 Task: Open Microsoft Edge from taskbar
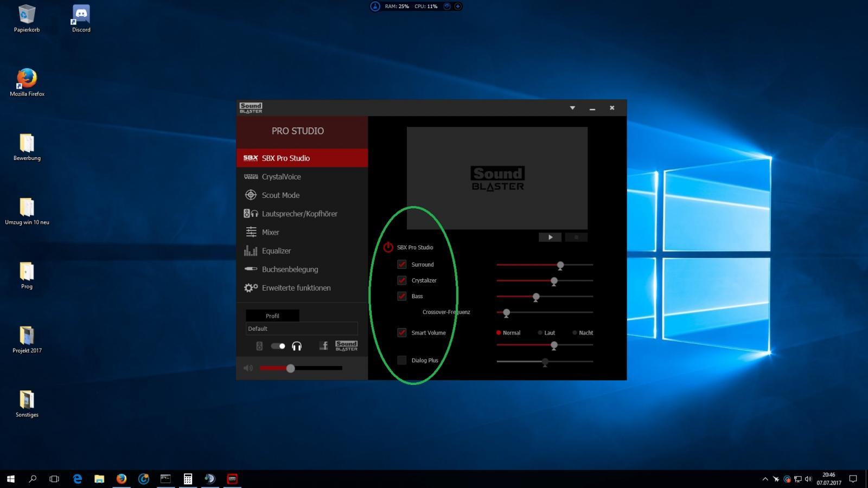(x=78, y=479)
